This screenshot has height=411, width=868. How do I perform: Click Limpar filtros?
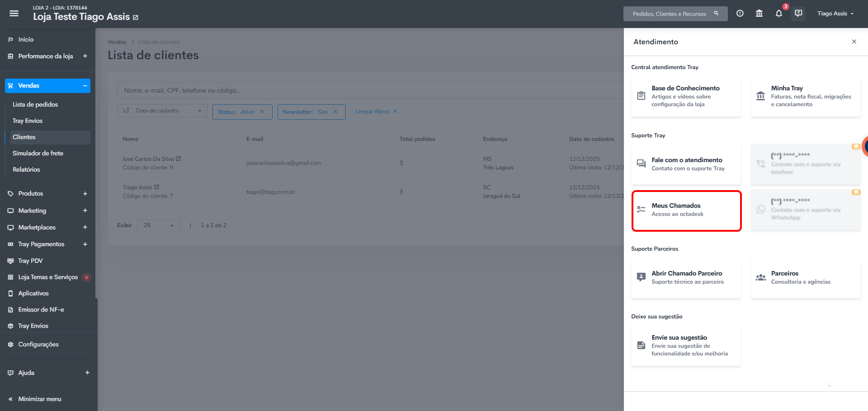tap(376, 112)
